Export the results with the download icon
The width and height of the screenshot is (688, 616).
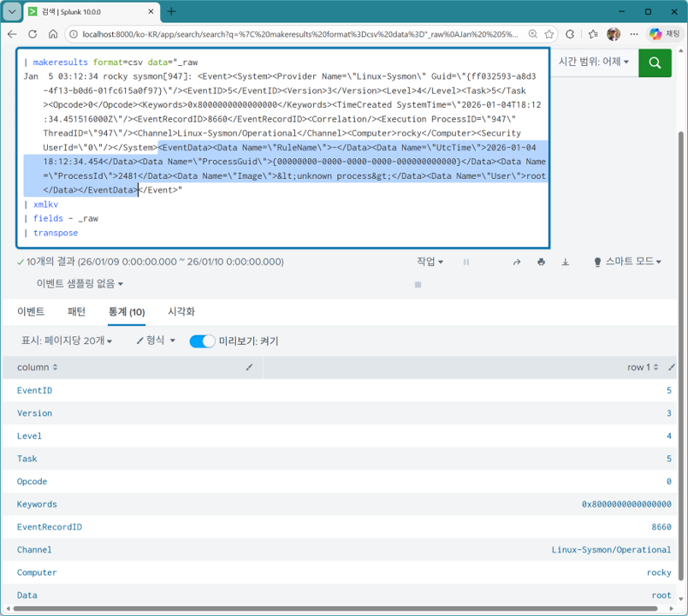(x=565, y=263)
